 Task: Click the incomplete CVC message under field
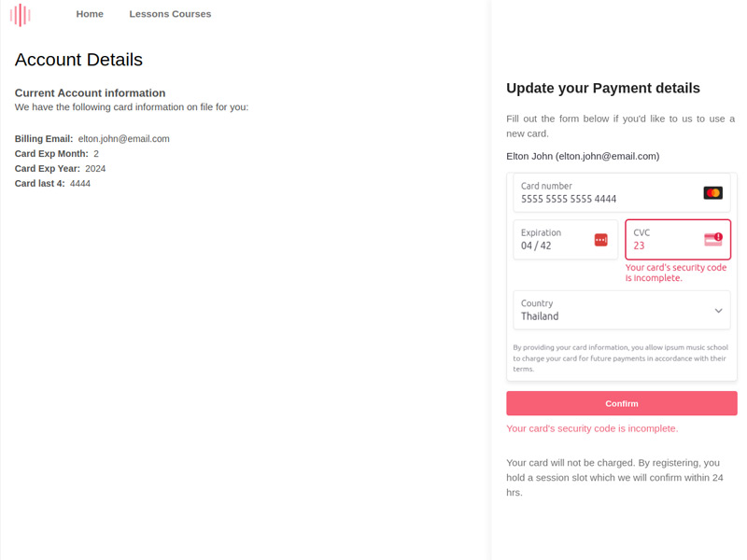675,273
